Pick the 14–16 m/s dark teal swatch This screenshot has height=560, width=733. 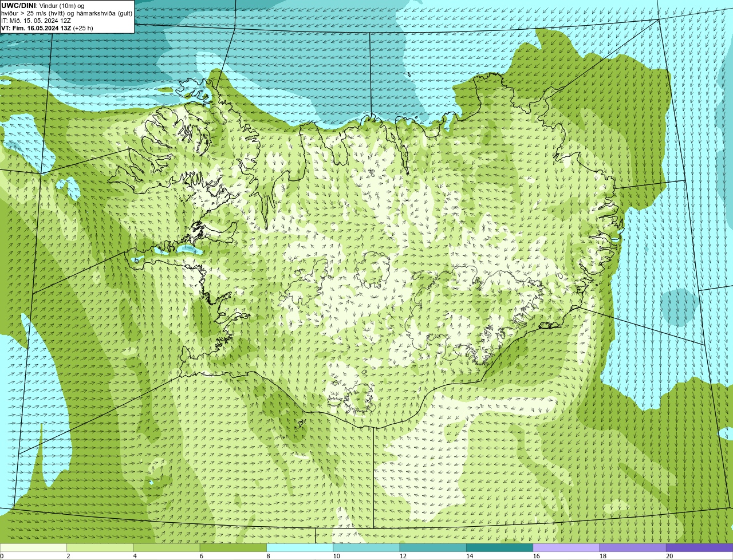(x=499, y=547)
